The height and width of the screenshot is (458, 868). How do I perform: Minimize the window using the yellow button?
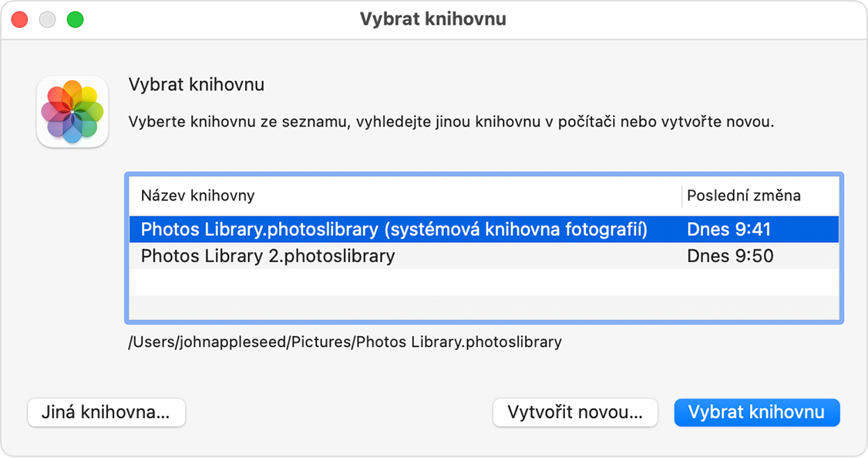[x=47, y=20]
